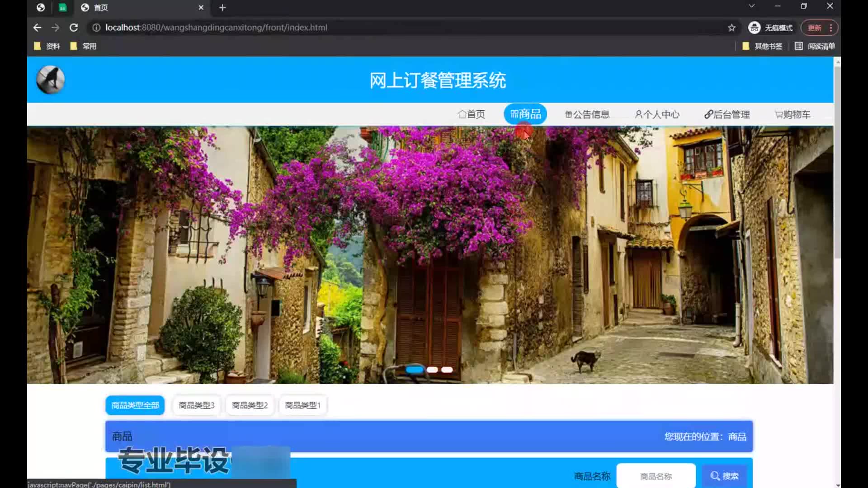The image size is (868, 488).
Task: Click the 更新 browser update button
Action: coord(815,28)
